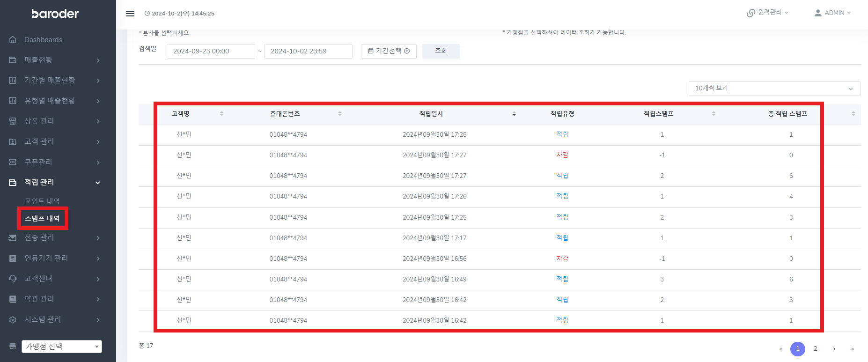Click the 17:28 row's 적립 type
This screenshot has width=868, height=362.
[x=562, y=134]
